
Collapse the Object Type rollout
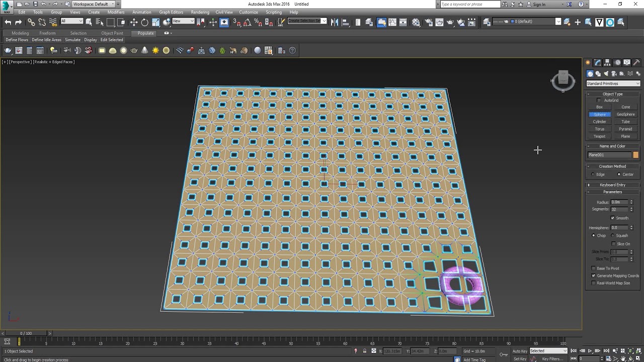613,94
